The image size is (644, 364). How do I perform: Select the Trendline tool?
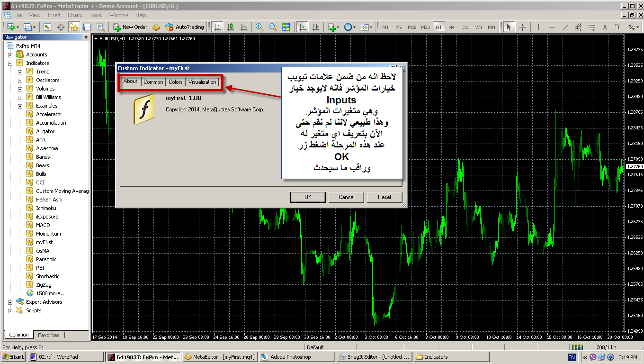point(565,27)
